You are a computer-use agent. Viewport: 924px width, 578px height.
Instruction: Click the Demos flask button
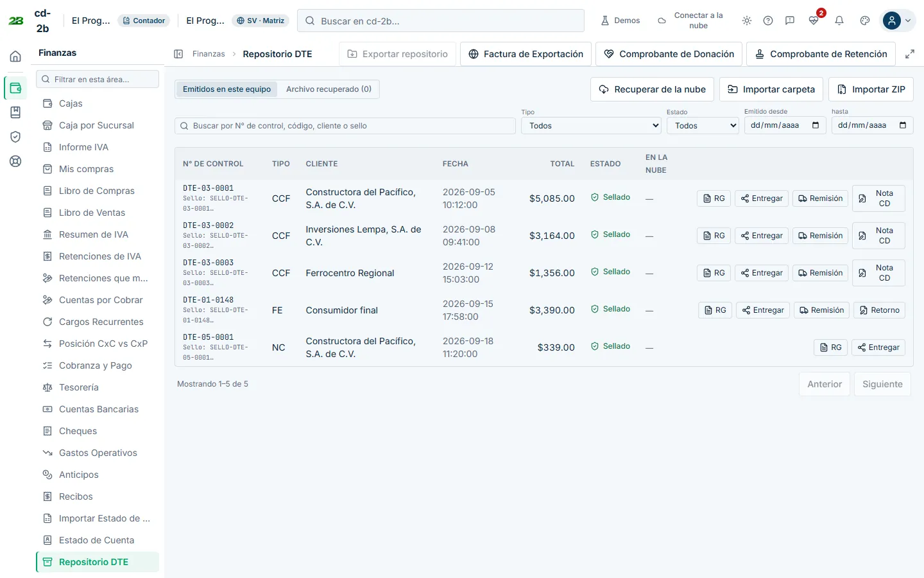pos(620,21)
